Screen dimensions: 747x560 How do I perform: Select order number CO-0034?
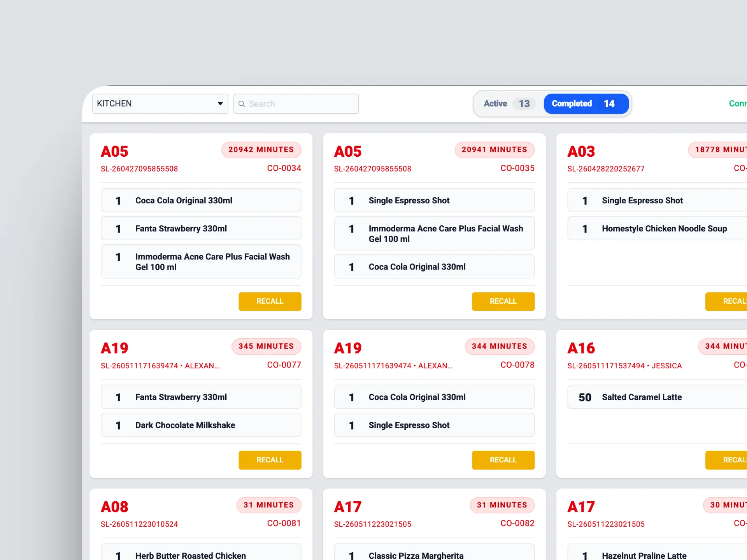(284, 168)
